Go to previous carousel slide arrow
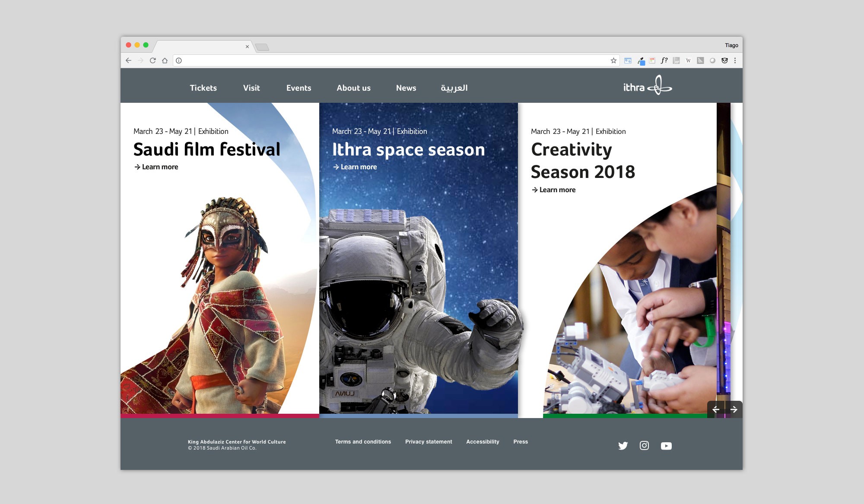 click(716, 409)
